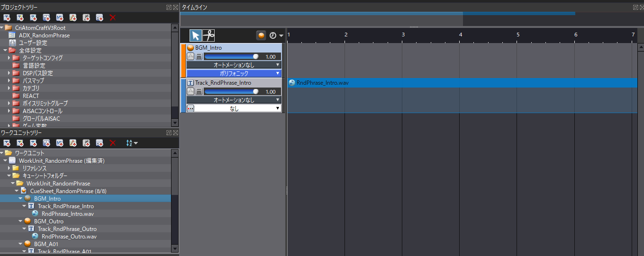Click the B-plus add icon in project tree toolbar

[100, 18]
